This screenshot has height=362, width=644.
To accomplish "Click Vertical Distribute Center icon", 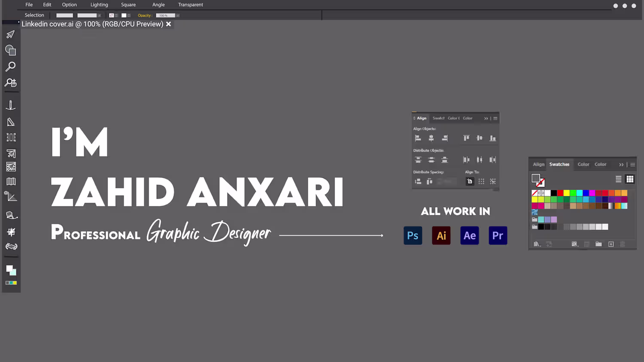I will tap(431, 160).
